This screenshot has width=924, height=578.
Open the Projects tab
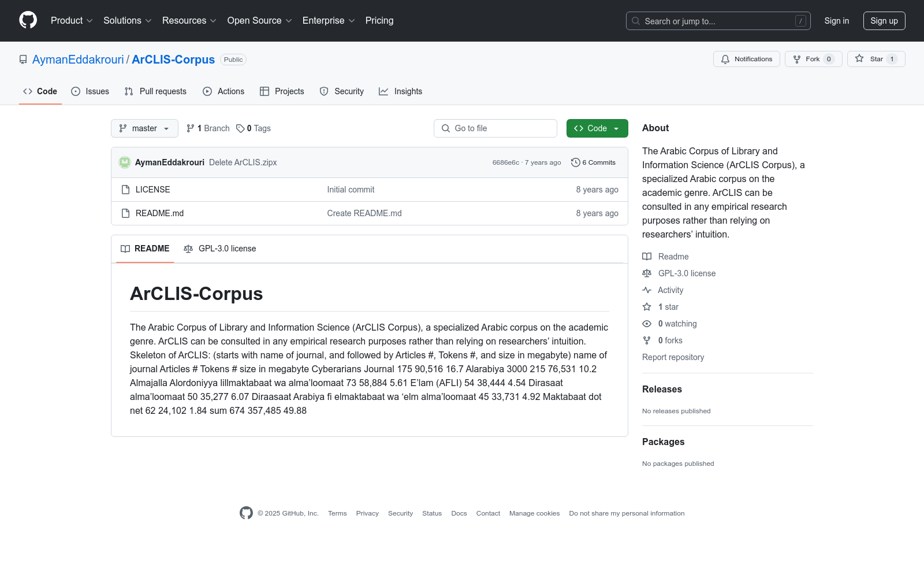(x=282, y=91)
